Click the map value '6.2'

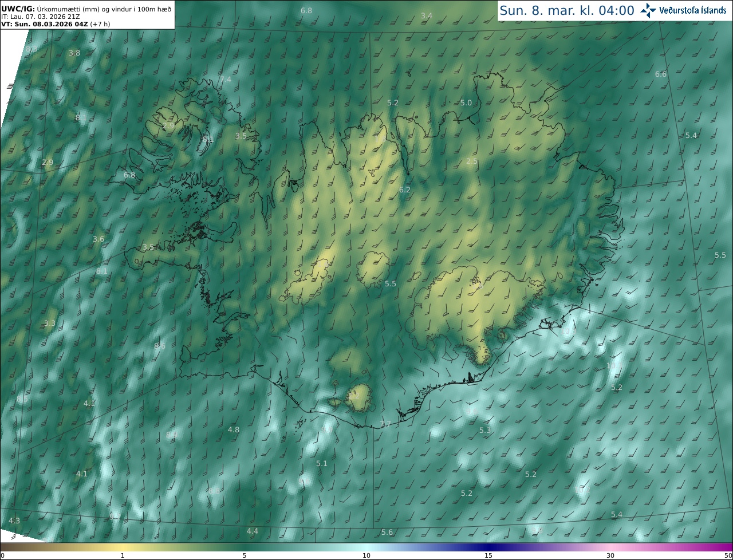(405, 190)
